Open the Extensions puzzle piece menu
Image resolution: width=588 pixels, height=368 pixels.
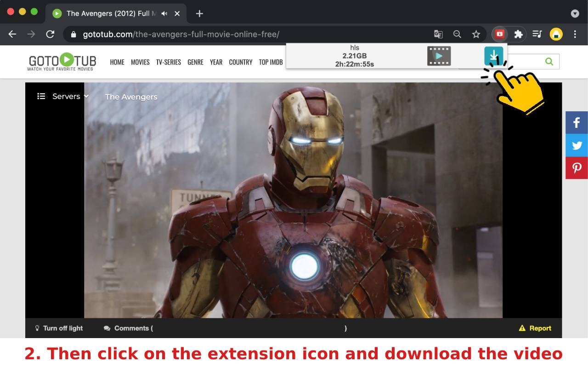518,34
